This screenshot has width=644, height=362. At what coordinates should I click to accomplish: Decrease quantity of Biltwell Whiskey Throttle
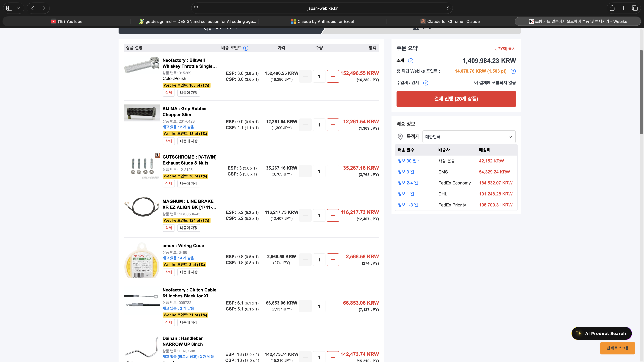click(x=305, y=77)
